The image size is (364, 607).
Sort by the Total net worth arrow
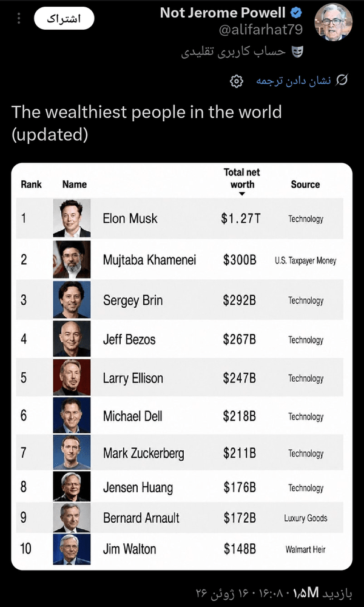tap(242, 194)
